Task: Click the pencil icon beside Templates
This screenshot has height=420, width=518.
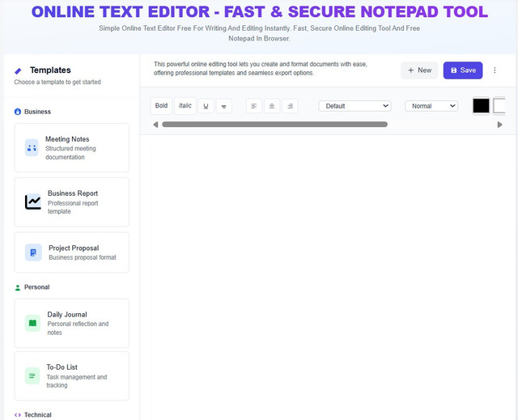Action: click(x=18, y=70)
